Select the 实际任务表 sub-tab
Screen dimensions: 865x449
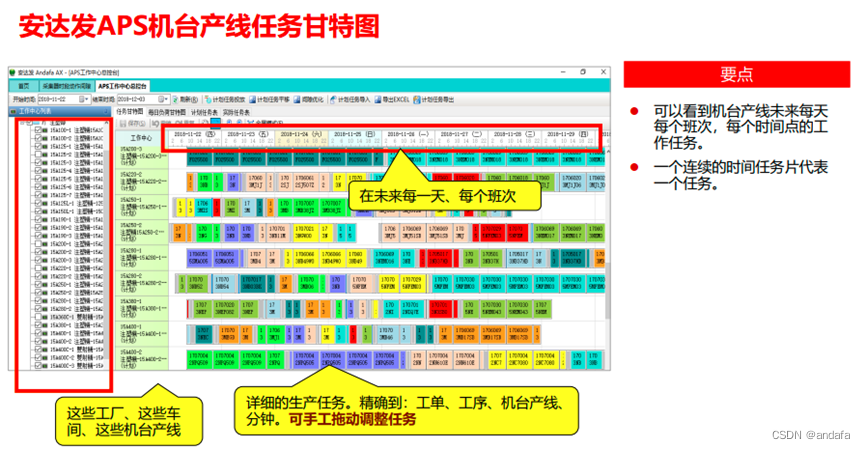click(236, 112)
